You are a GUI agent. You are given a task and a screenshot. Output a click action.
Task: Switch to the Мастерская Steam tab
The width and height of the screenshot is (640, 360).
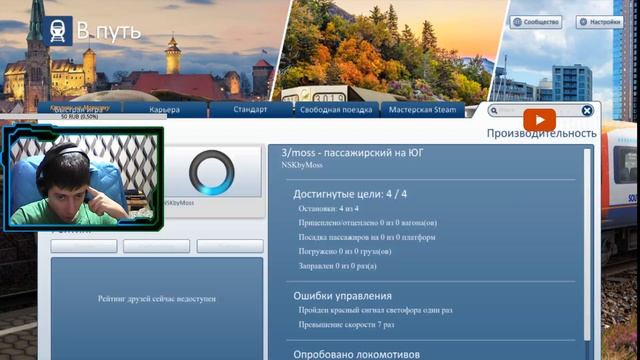[x=422, y=109]
